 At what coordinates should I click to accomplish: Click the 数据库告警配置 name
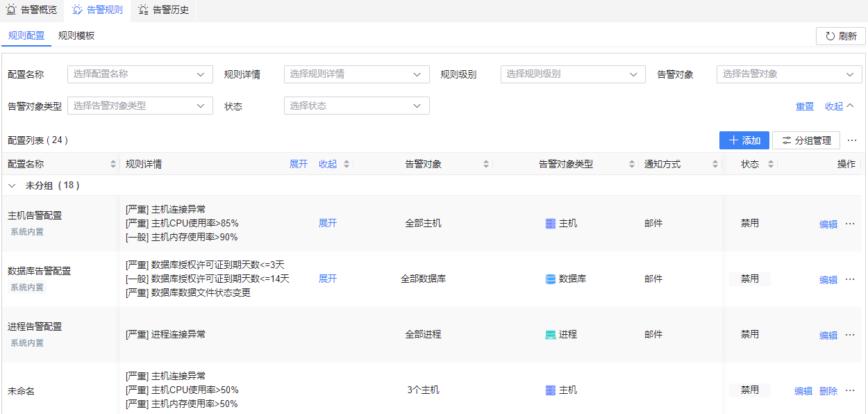coord(40,272)
